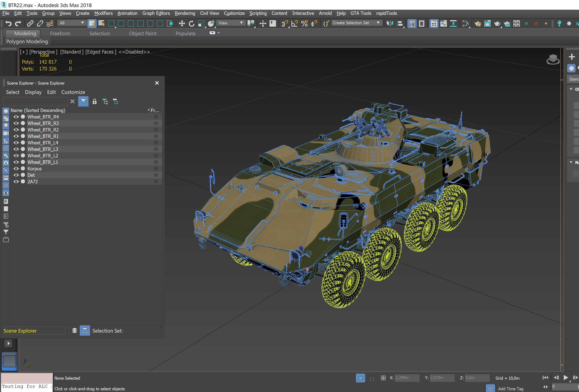579x392 pixels.
Task: Open Scene Explorer Display menu
Action: click(x=33, y=92)
